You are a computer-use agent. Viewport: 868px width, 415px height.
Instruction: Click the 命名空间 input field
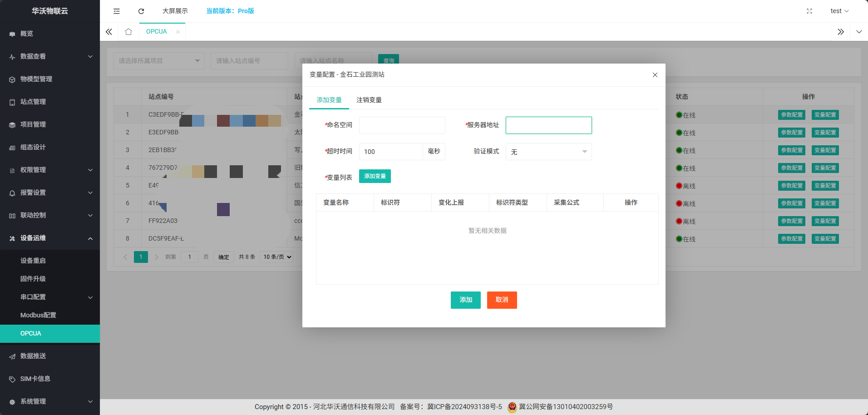point(402,125)
